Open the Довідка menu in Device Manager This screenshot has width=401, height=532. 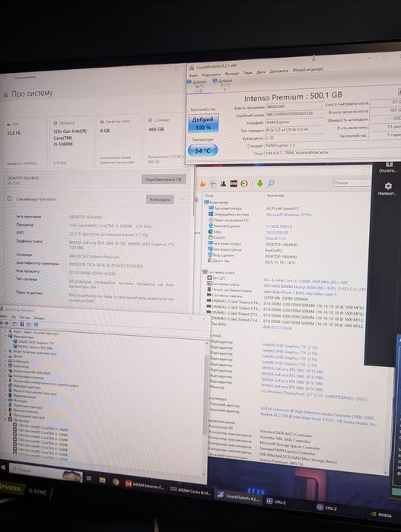pyautogui.click(x=39, y=318)
